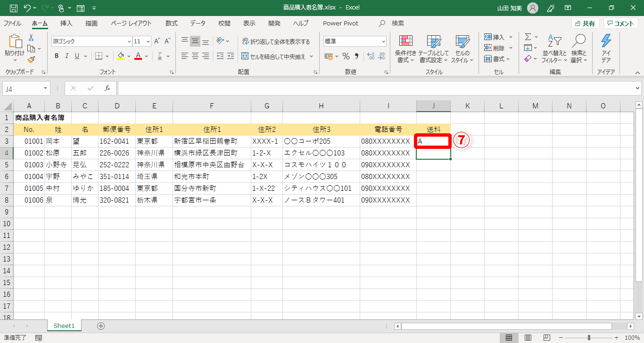Click the アイデア lightning icon
The image size is (644, 343).
(606, 49)
